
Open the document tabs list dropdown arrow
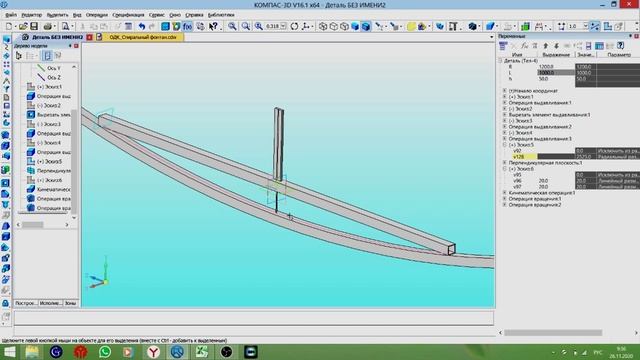(491, 37)
